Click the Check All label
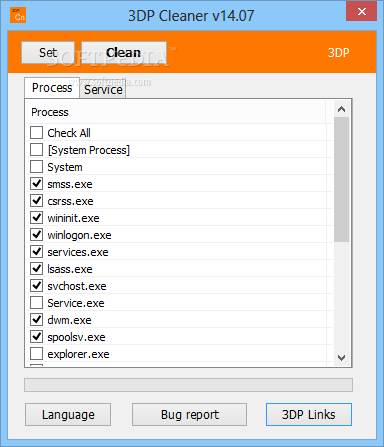Screen dimensions: 384x447 69,133
